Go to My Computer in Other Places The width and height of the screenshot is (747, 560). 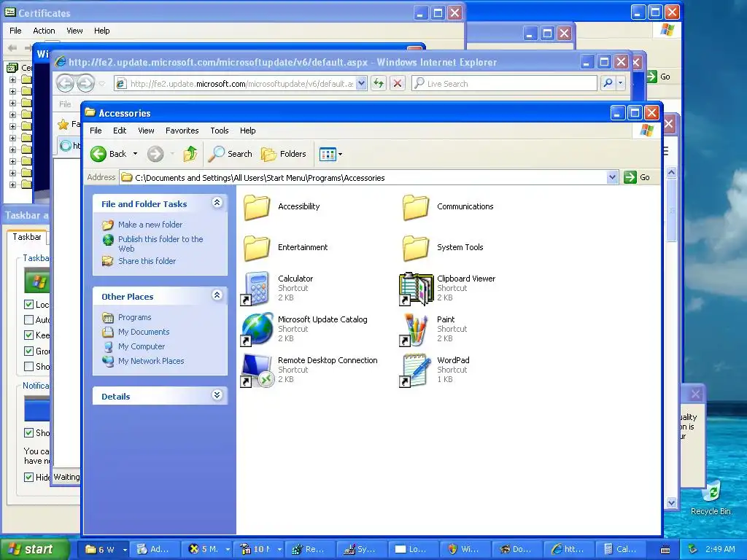click(x=142, y=346)
